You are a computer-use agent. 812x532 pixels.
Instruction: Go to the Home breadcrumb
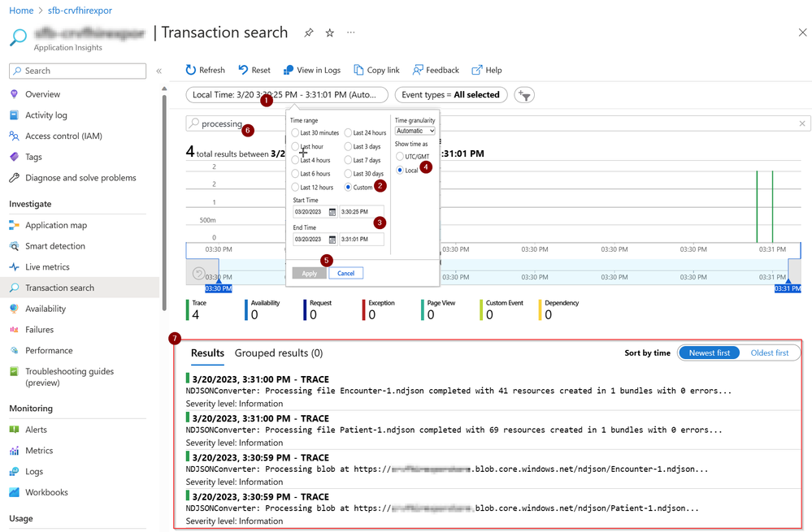click(21, 11)
